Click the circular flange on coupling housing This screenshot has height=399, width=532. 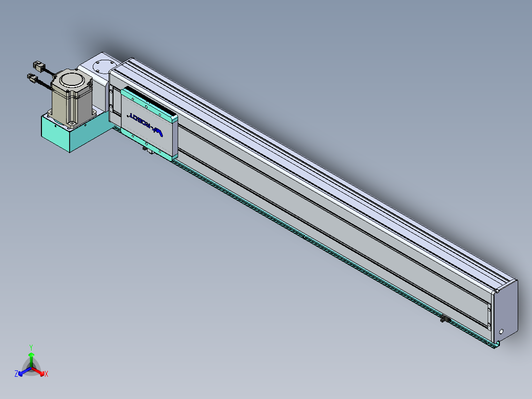click(104, 66)
